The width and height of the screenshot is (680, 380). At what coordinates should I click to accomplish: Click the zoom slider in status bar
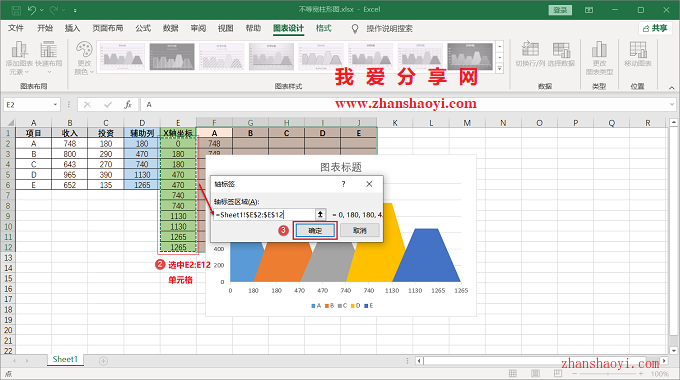pyautogui.click(x=608, y=373)
